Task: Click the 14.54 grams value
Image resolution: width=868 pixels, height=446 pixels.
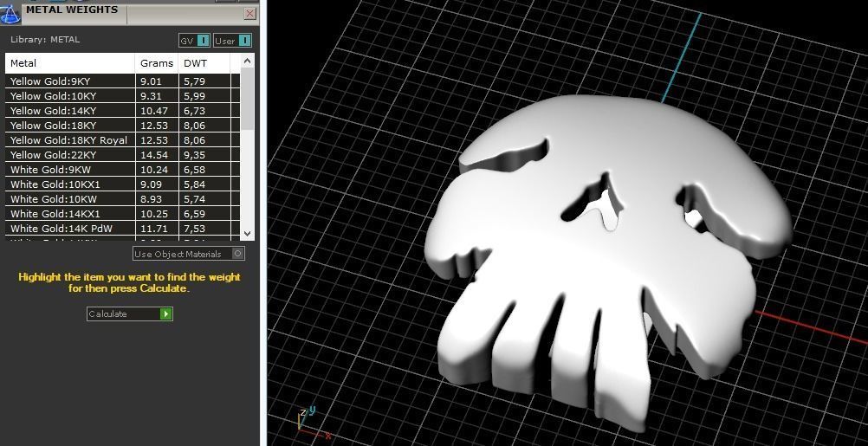Action: (154, 155)
